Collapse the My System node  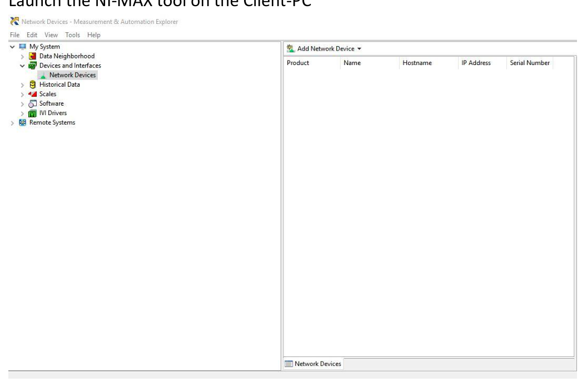coord(12,47)
